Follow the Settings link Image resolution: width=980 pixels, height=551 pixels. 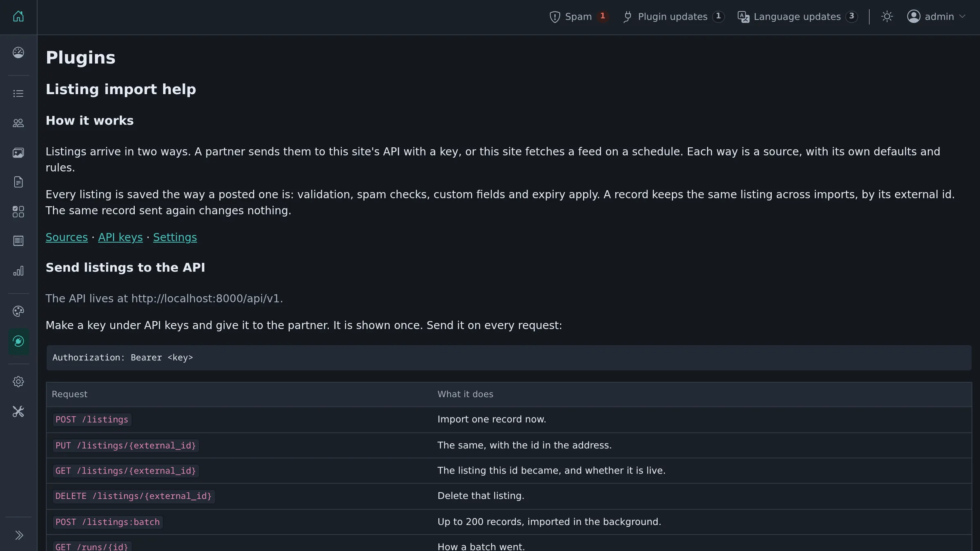[175, 238]
